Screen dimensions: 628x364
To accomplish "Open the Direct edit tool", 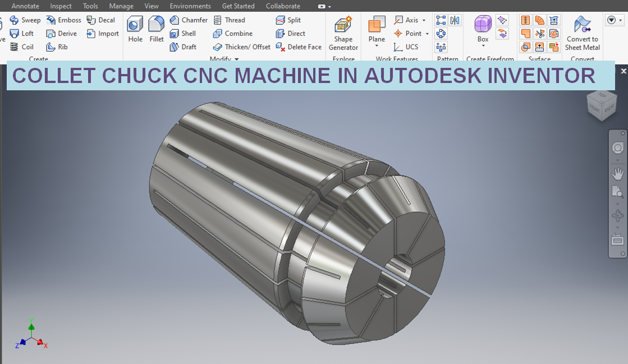I will 291,34.
